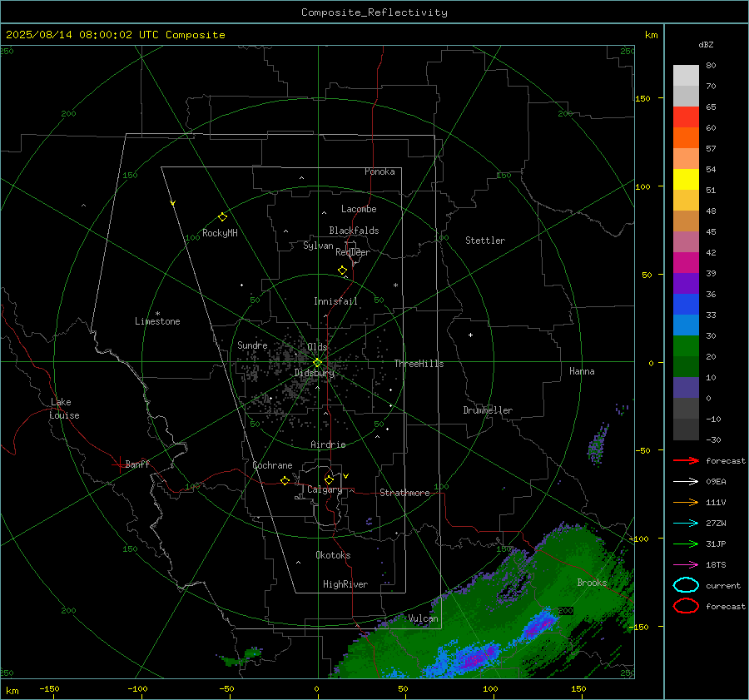Click the asterisk marker east of Innisfail
The width and height of the screenshot is (749, 700).
coord(395,285)
